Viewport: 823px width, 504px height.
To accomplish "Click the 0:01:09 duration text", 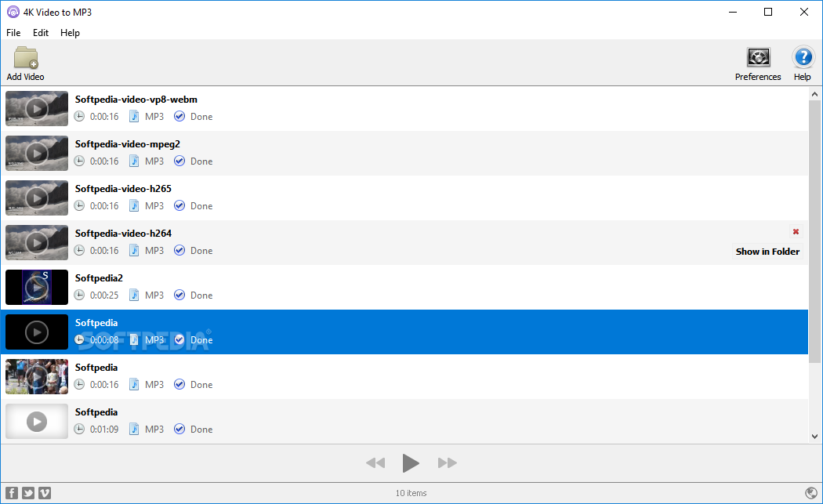I will click(104, 429).
